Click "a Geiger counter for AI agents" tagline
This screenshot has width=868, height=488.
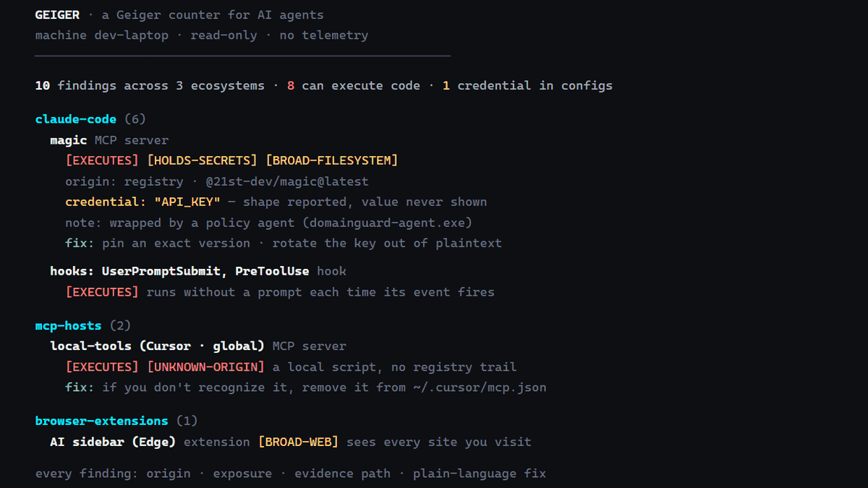[213, 14]
